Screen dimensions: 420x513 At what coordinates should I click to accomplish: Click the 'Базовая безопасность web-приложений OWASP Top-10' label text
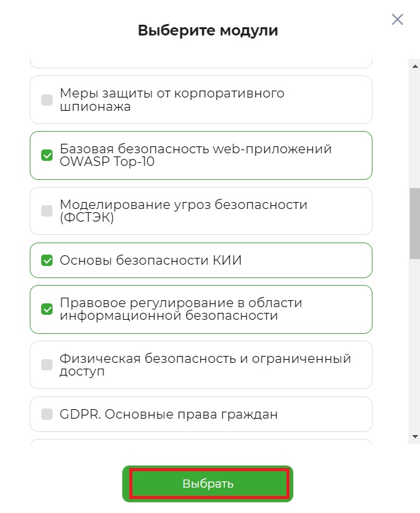(196, 155)
